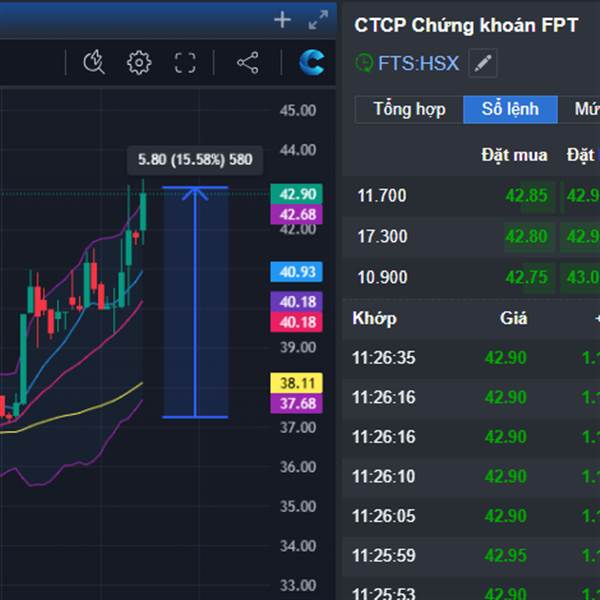Open the quick search lightning icon
The image size is (600, 600).
click(x=94, y=62)
